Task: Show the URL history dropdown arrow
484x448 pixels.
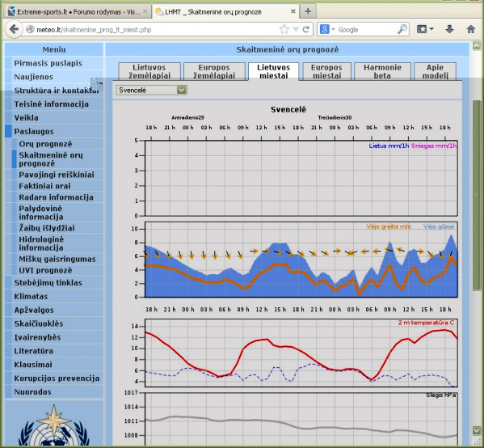Action: click(x=296, y=29)
